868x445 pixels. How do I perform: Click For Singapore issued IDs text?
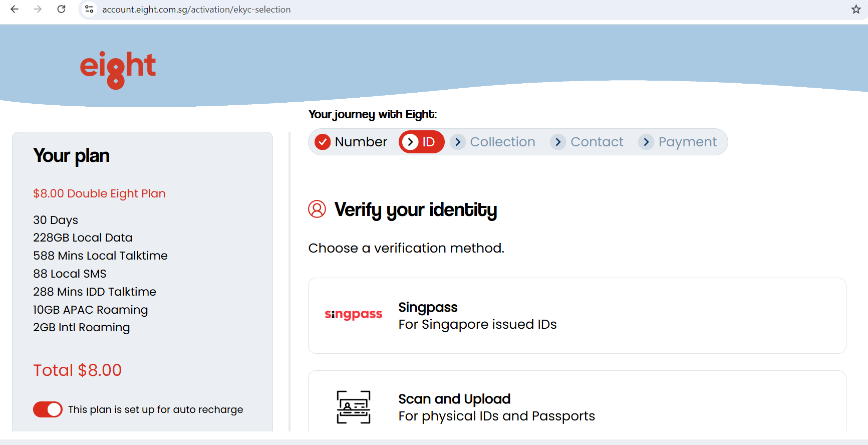[x=477, y=324]
